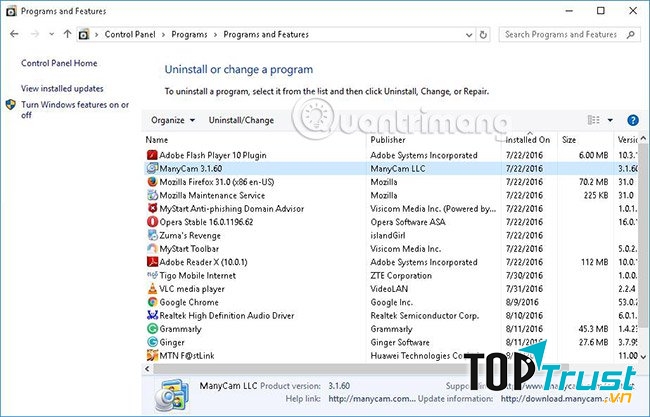The image size is (650, 417).
Task: Click the refresh button beside address bar
Action: point(487,35)
